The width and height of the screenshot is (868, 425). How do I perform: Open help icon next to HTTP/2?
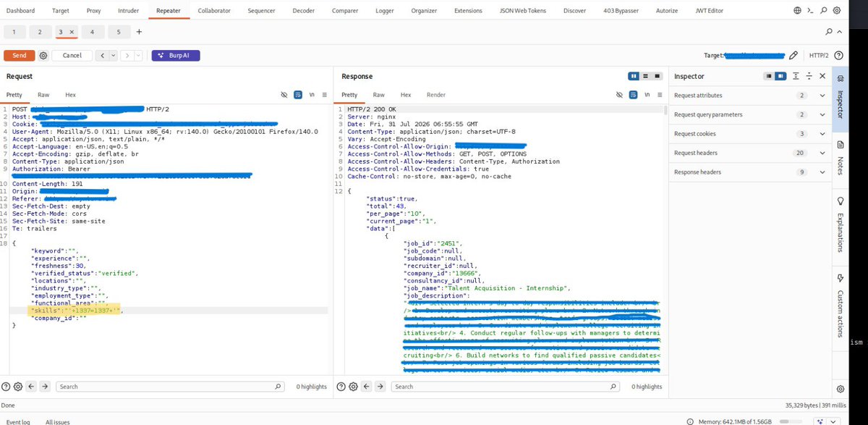coord(838,55)
